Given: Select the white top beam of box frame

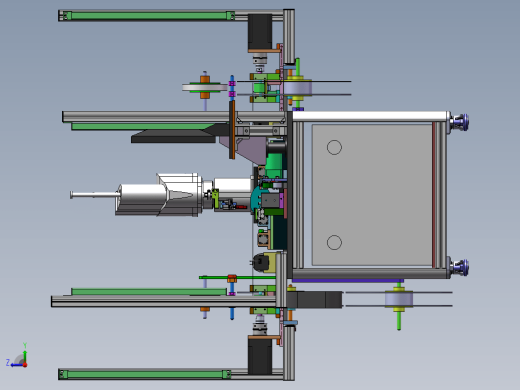Looking at the screenshot, I should (370, 116).
